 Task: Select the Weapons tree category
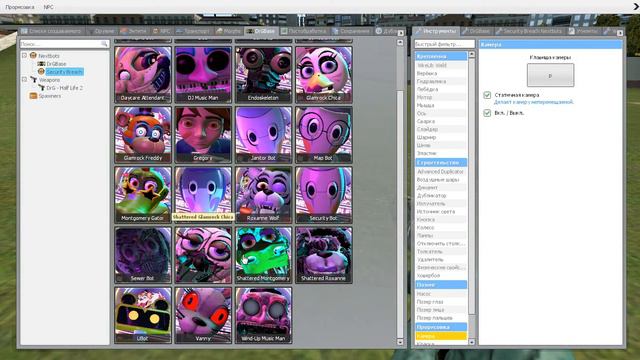(x=49, y=80)
